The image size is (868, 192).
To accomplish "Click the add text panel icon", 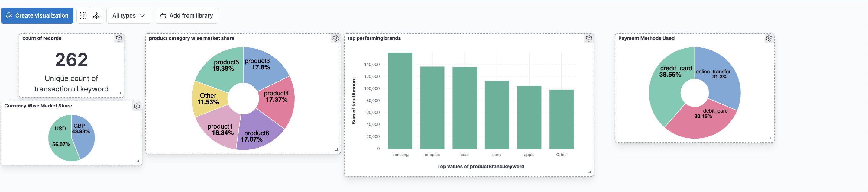I will coord(83,15).
